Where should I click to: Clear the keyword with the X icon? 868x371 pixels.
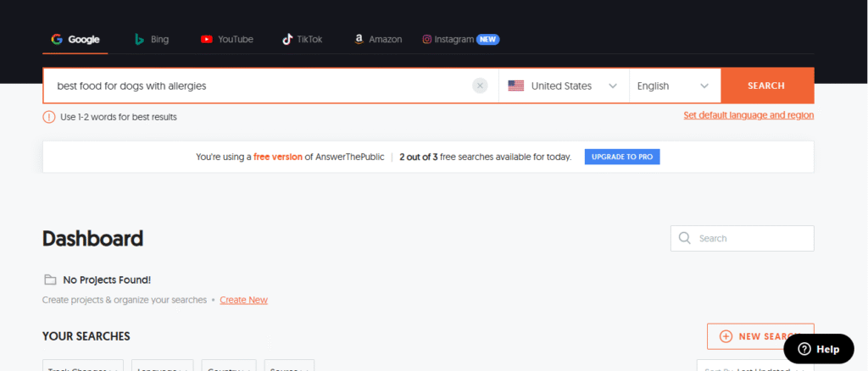(480, 86)
